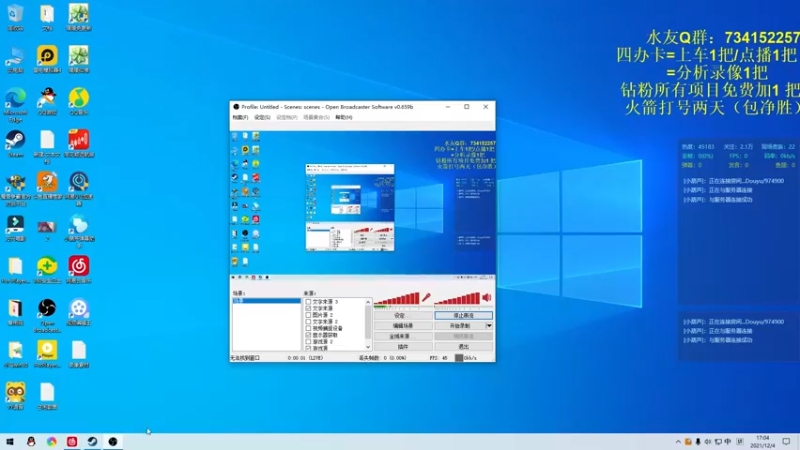Open the 设定(S) menu in OBS
The width and height of the screenshot is (800, 450).
(262, 117)
